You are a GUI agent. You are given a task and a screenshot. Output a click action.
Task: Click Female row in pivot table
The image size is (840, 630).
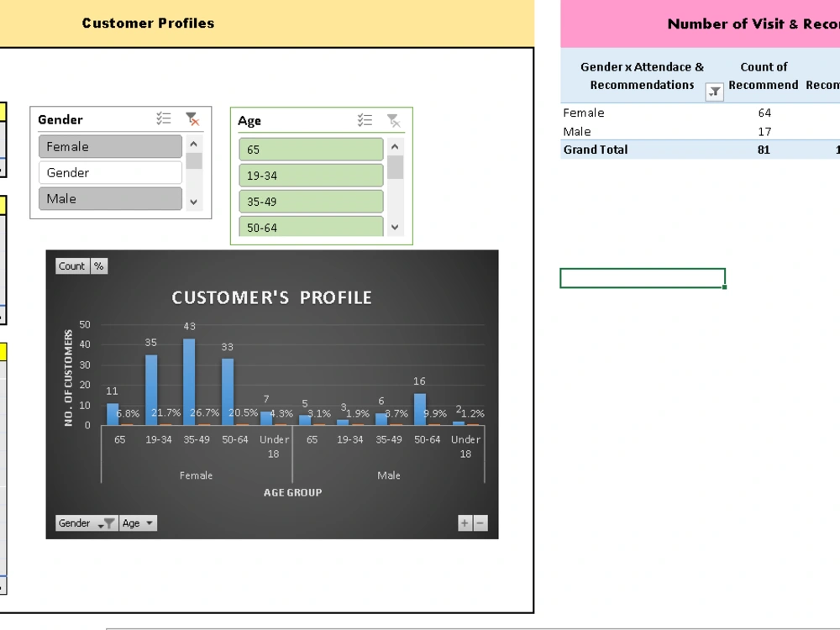point(584,113)
